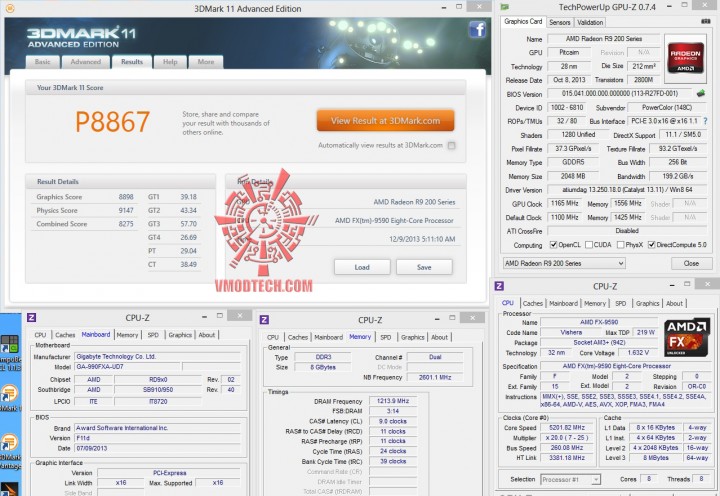Screen dimensions: 720x496
Task: Open the Processor #1 selection dropdown
Action: click(570, 479)
